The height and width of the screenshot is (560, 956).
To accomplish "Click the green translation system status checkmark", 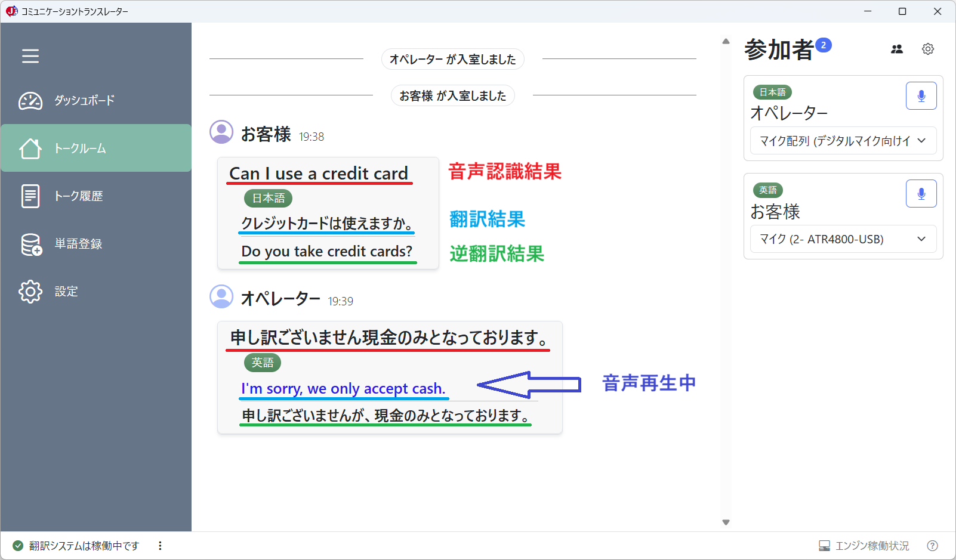I will coord(18,545).
